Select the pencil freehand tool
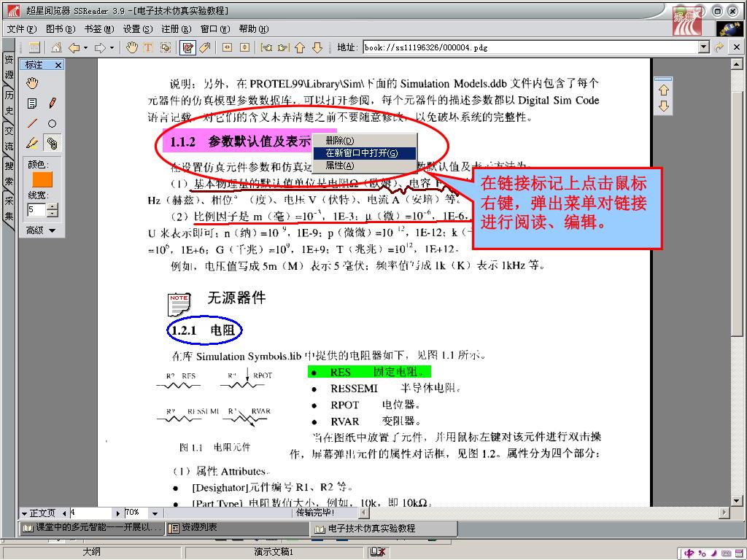 tap(53, 104)
